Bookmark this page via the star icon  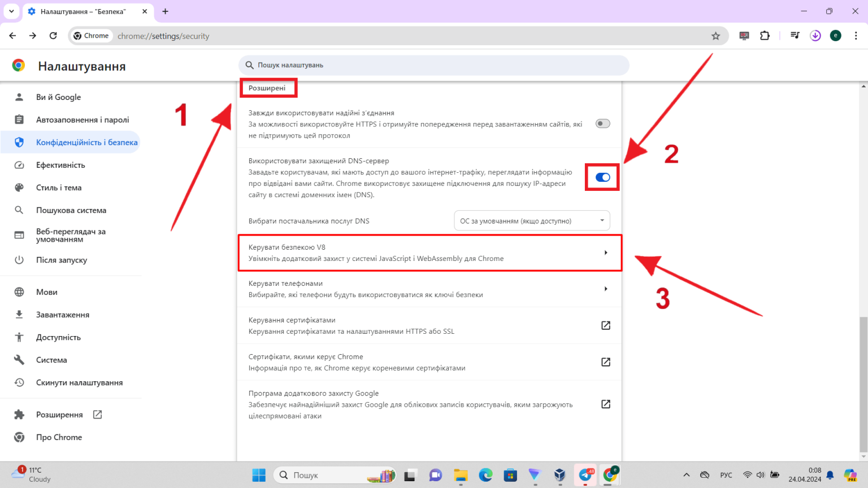tap(716, 35)
